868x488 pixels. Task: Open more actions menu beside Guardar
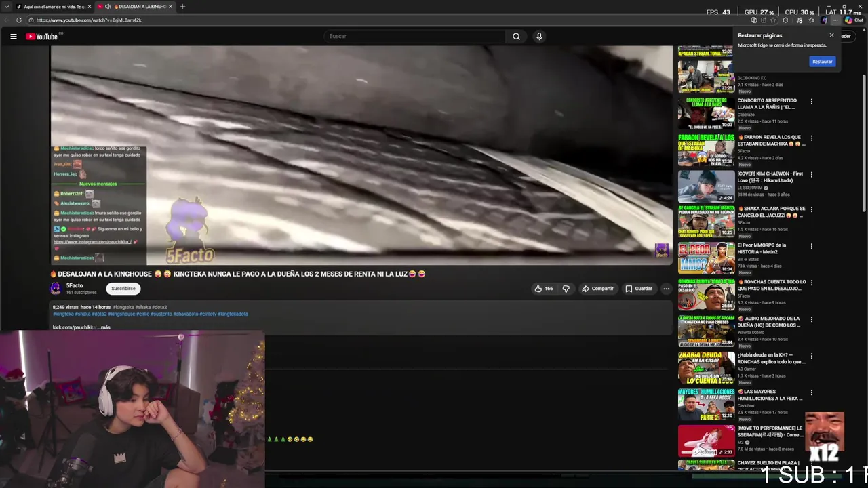(x=666, y=289)
